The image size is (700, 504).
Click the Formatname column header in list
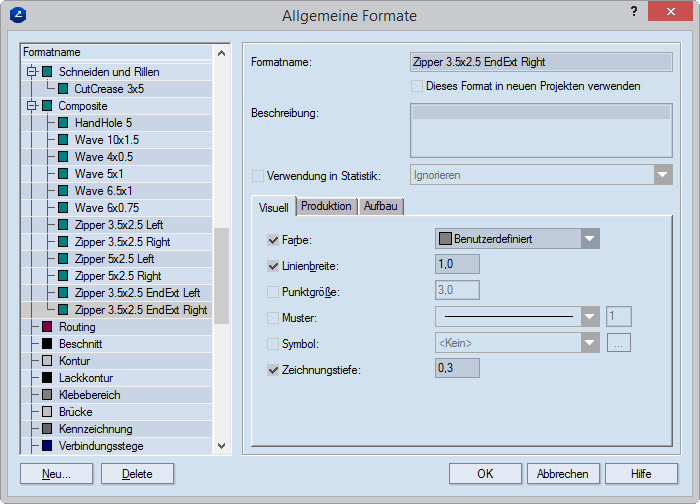coord(117,52)
